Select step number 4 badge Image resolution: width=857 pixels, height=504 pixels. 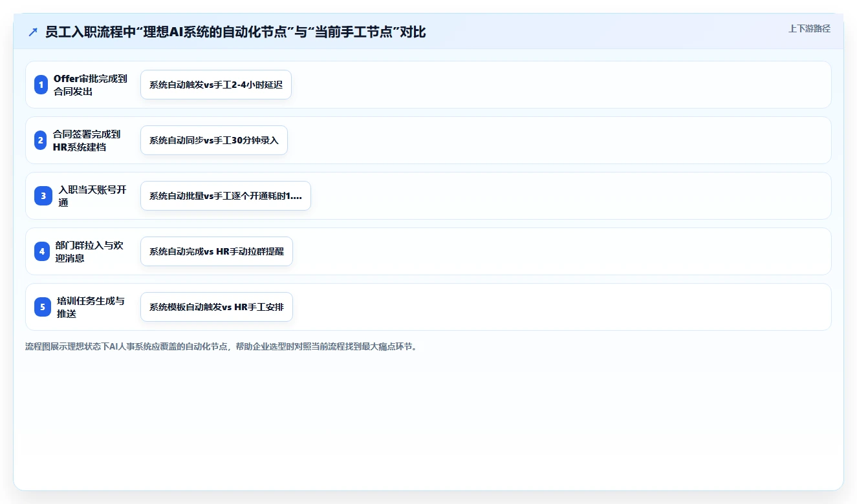[42, 251]
